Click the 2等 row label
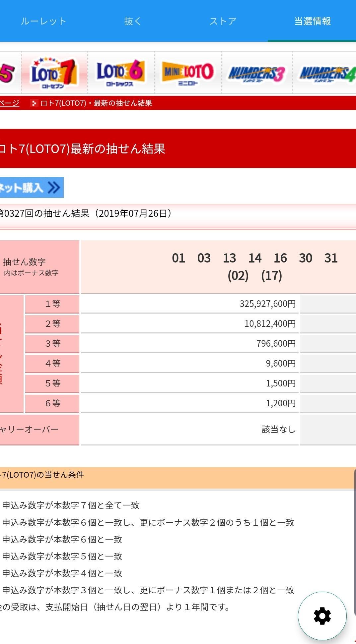This screenshot has width=356, height=644. coord(52,324)
